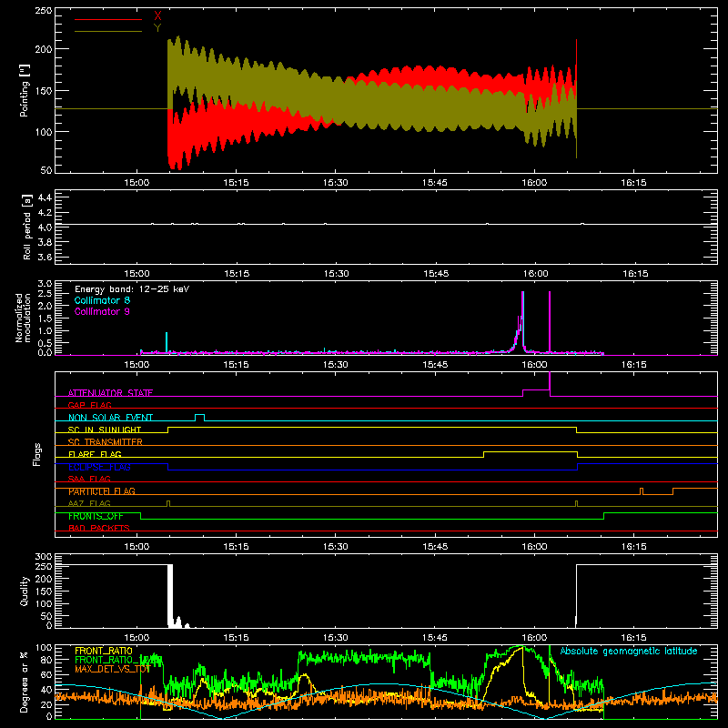Click the 'SC_IN_SUNLIGHT' flag label
Image resolution: width=728 pixels, height=728 pixels.
[x=105, y=430]
